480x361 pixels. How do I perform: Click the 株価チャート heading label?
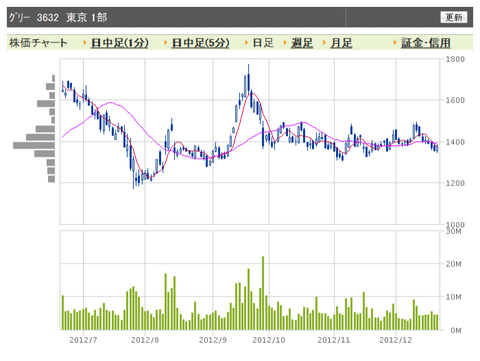click(x=38, y=43)
